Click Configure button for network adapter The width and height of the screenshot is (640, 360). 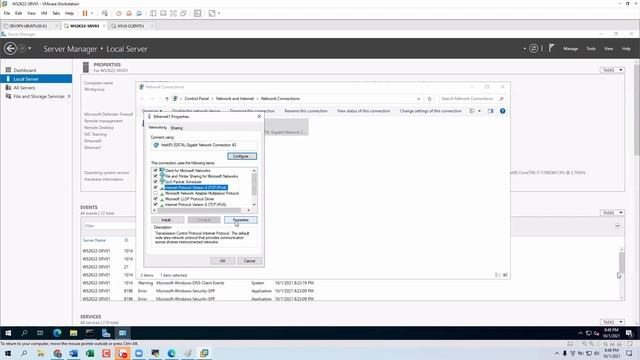point(242,156)
